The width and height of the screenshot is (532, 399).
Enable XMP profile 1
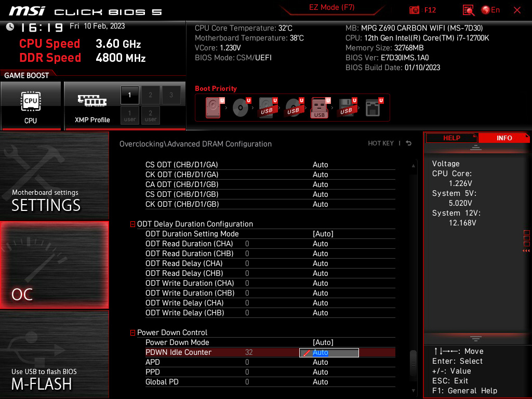tap(129, 95)
